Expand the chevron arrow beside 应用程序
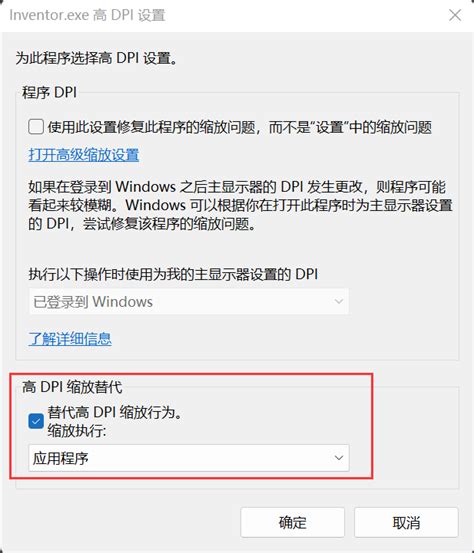 pyautogui.click(x=339, y=458)
